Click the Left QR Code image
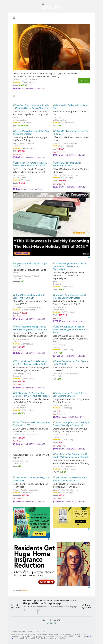The image size is (103, 644). click(15, 606)
